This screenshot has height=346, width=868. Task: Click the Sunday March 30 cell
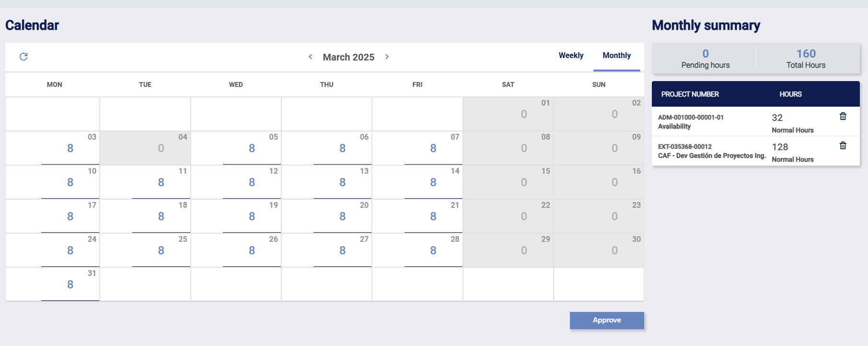pos(614,251)
